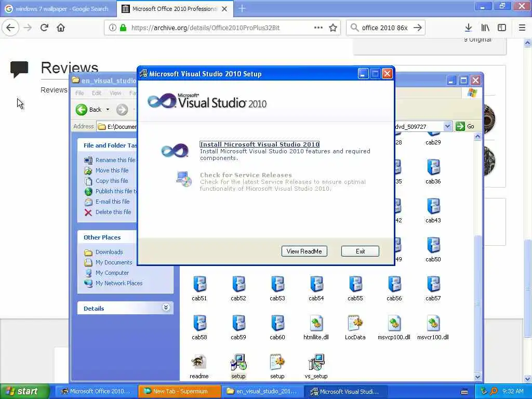Select the LocData file icon
The width and height of the screenshot is (532, 399).
pyautogui.click(x=355, y=323)
